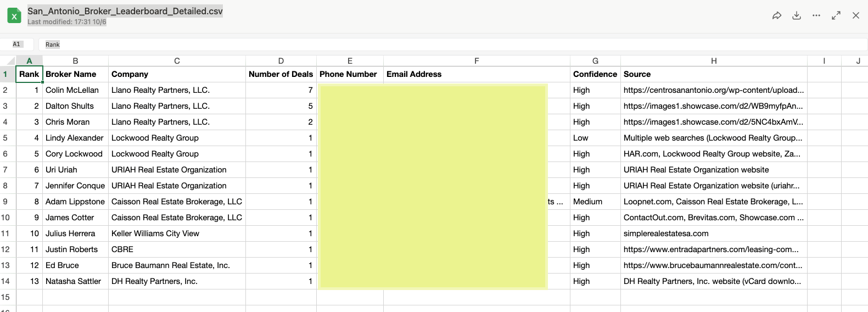Click the Keller Williams City View cell
The width and height of the screenshot is (868, 312).
(177, 233)
